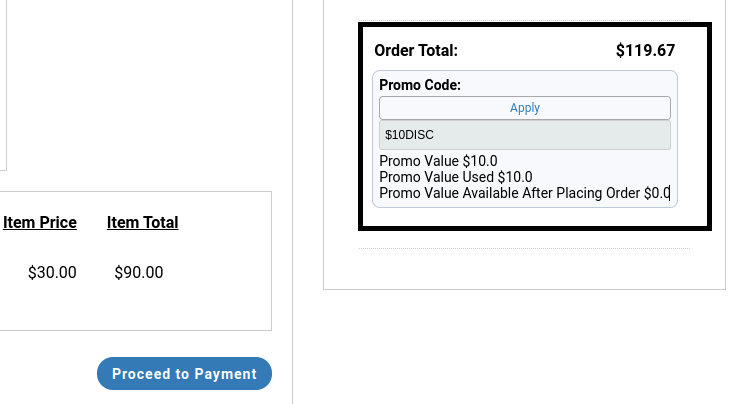The height and width of the screenshot is (404, 735).
Task: Click the Proceed to Payment button
Action: (184, 374)
